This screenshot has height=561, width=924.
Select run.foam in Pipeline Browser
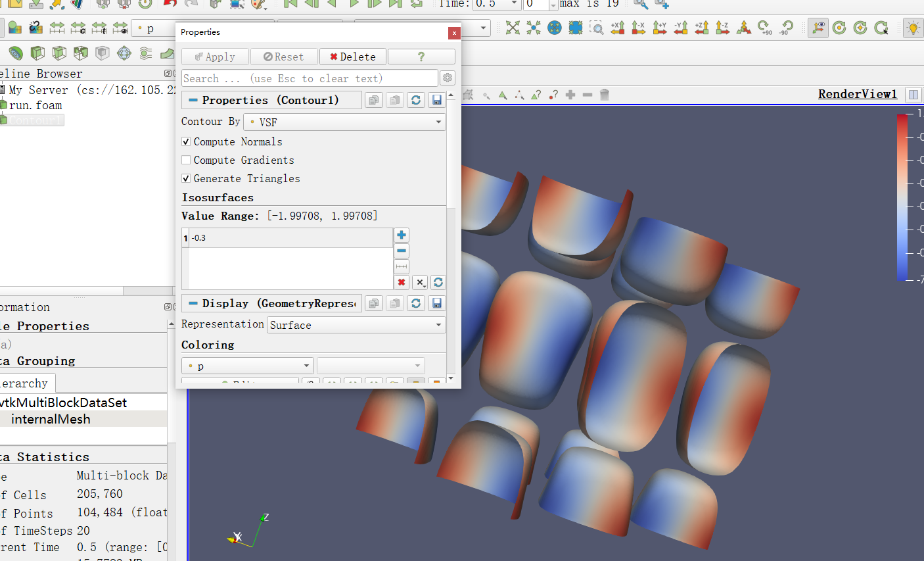pos(35,105)
